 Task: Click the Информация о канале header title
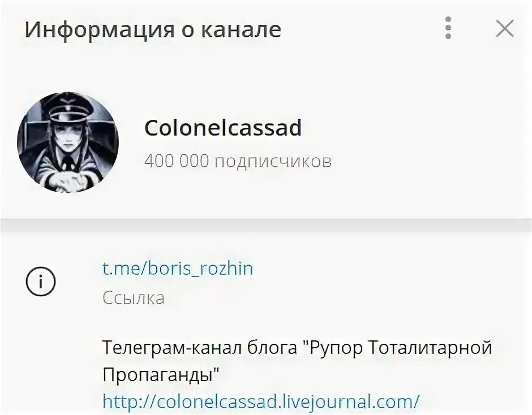click(x=153, y=29)
